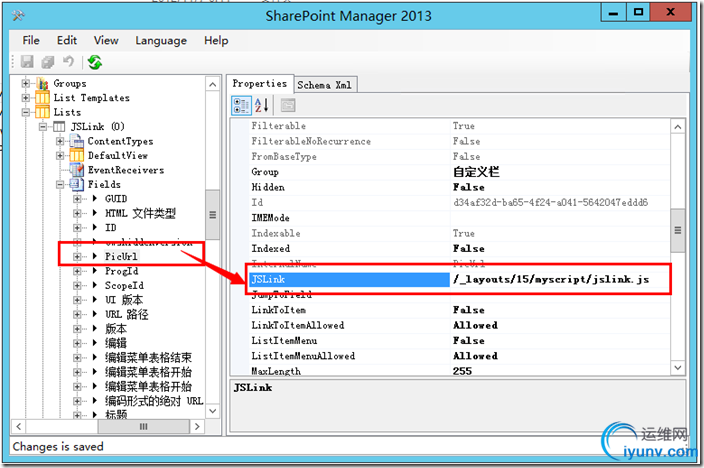Expand the ProgId field node
704x468 pixels.
tap(77, 271)
